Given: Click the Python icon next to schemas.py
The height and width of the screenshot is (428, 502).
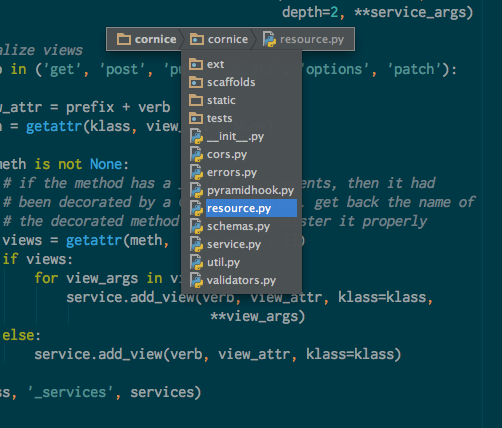Looking at the screenshot, I should pos(196,226).
